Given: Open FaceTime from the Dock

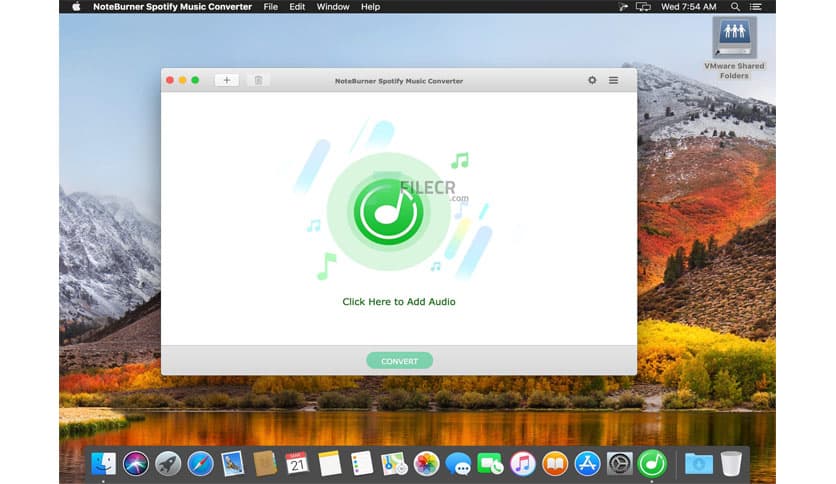Looking at the screenshot, I should point(491,464).
